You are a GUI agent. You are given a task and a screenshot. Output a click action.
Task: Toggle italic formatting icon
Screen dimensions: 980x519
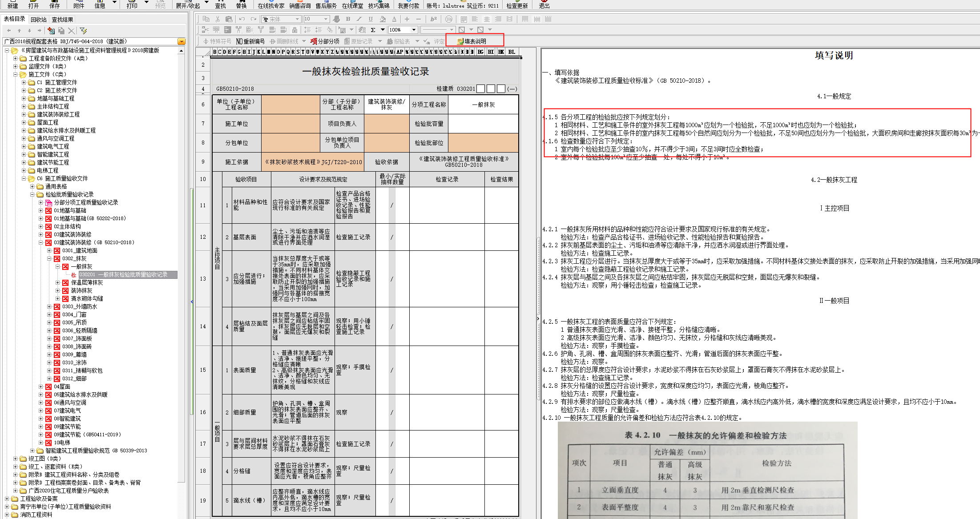tap(359, 19)
